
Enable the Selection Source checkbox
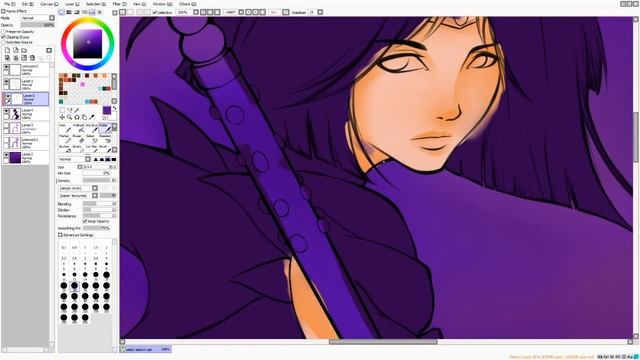[x=3, y=42]
